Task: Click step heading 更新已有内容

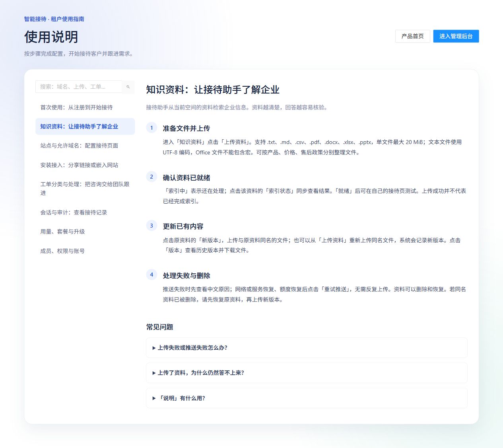Action: tap(183, 226)
